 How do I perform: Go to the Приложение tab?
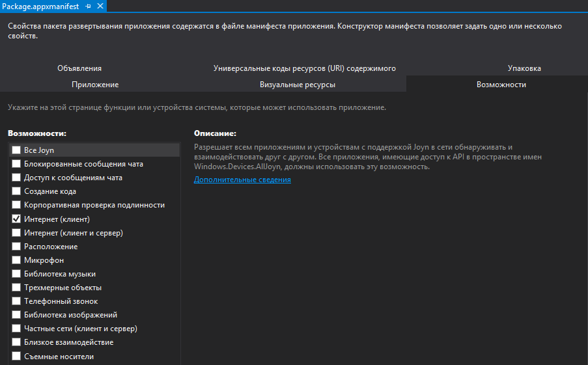tap(95, 85)
